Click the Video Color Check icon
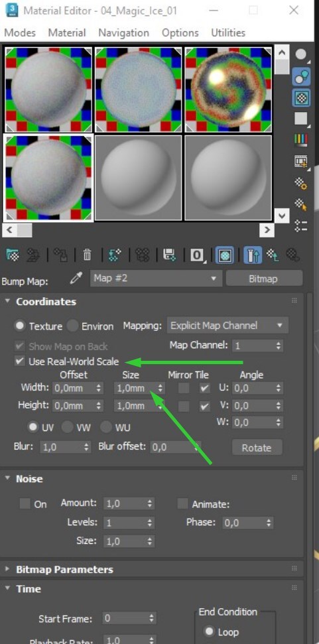319x644 pixels. 301,141
